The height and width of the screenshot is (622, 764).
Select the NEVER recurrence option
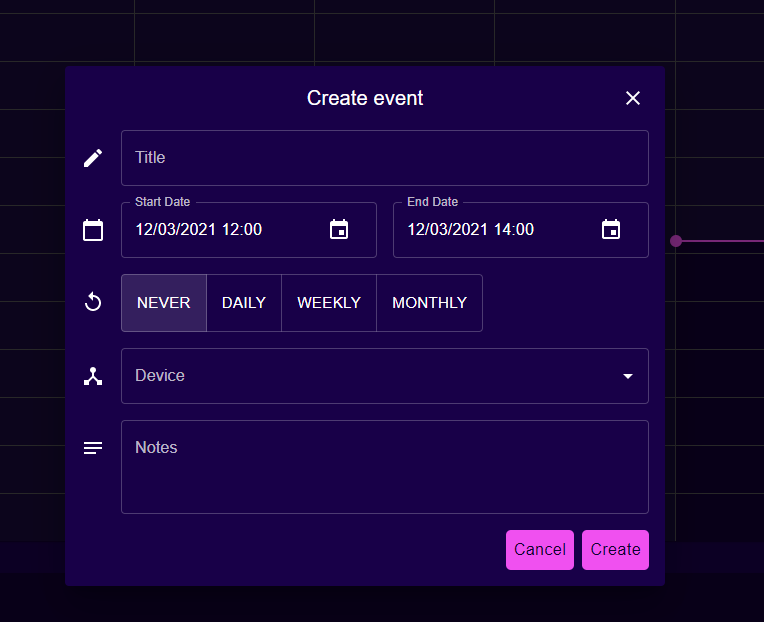(x=164, y=303)
